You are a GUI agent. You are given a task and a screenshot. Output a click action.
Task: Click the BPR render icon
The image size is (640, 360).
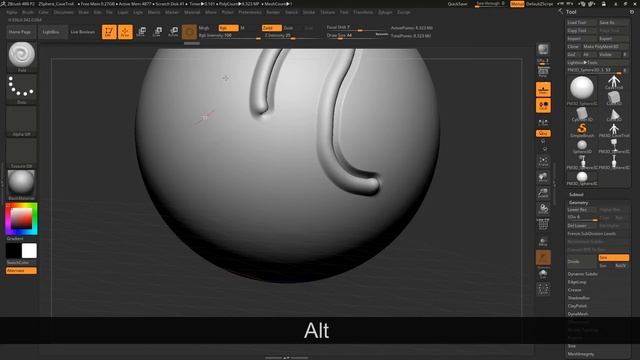coord(543,50)
